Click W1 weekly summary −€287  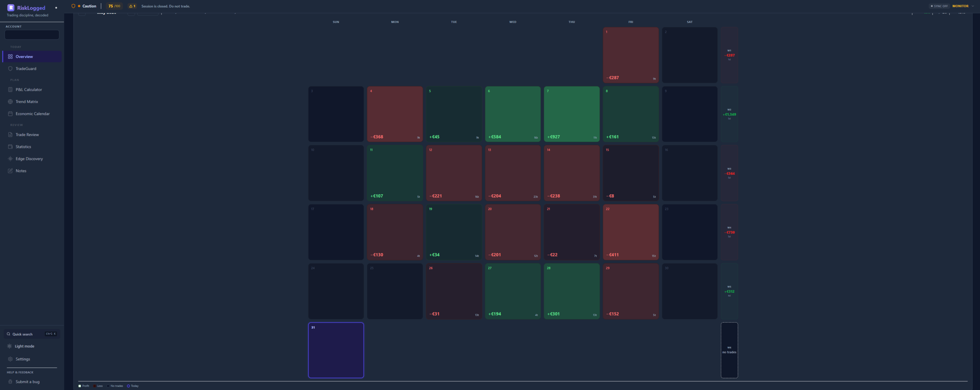click(729, 55)
